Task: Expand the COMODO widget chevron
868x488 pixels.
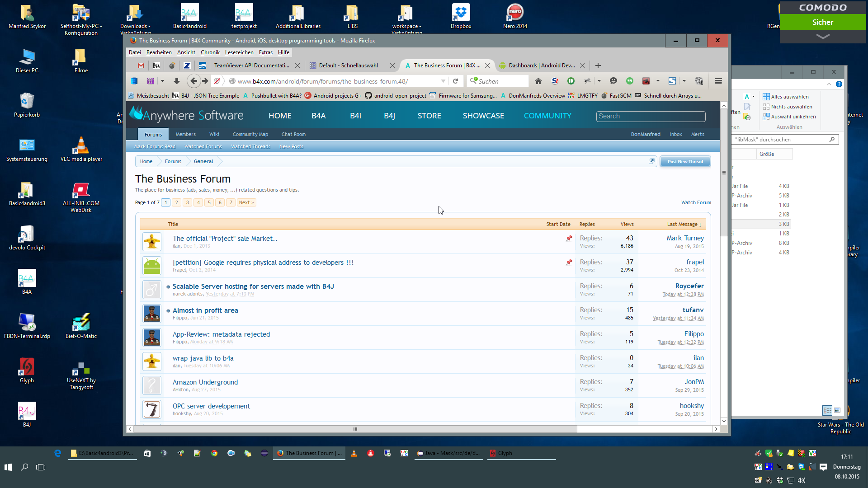Action: (823, 37)
